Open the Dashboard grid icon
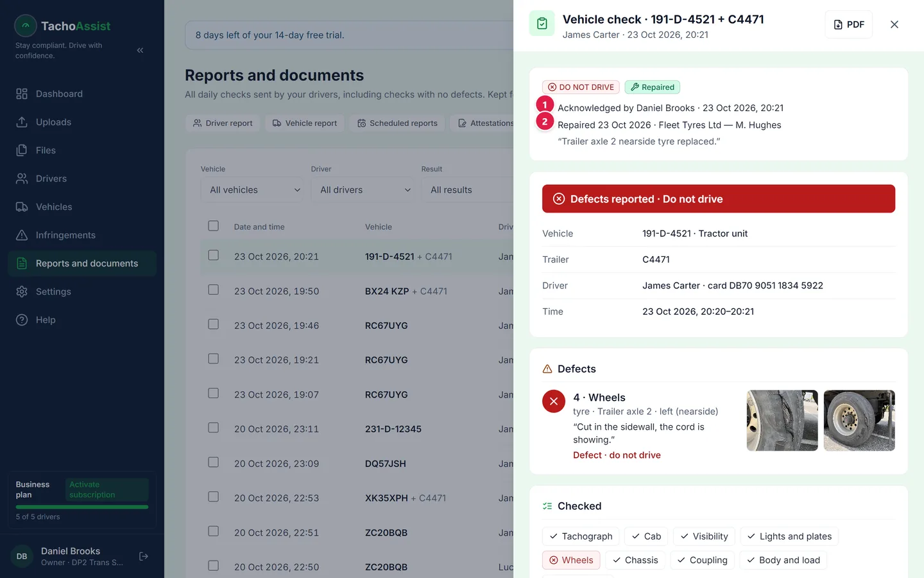This screenshot has width=924, height=578. click(x=22, y=94)
